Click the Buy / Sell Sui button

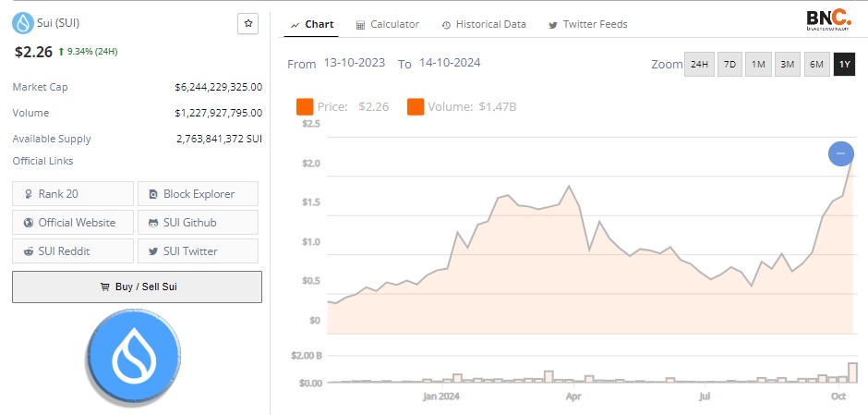point(138,287)
